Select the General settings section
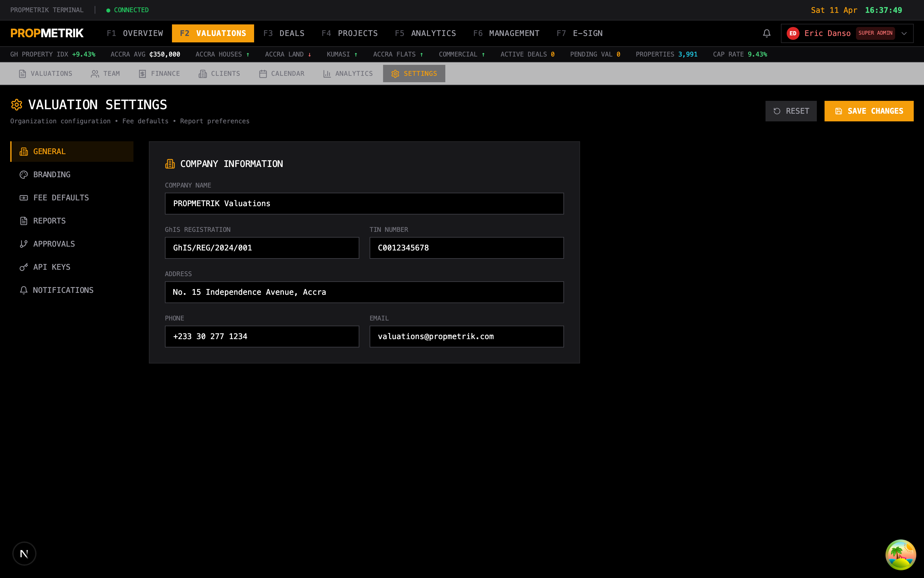Image resolution: width=924 pixels, height=578 pixels. 72,152
